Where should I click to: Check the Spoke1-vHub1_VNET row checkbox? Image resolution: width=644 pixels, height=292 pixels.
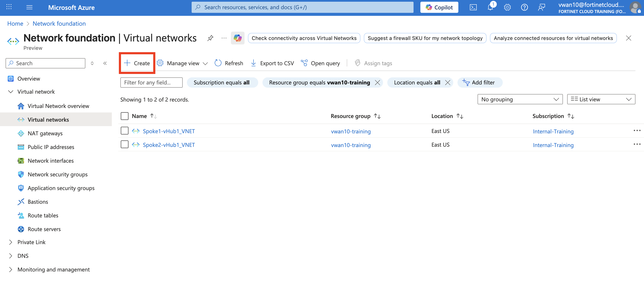[124, 131]
